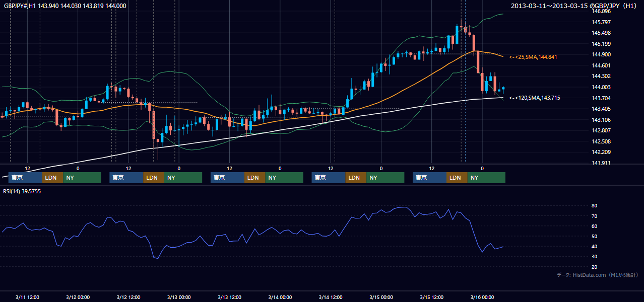Click price axis value 144.003
Viewport: 644px width, 302px height.
pos(602,87)
